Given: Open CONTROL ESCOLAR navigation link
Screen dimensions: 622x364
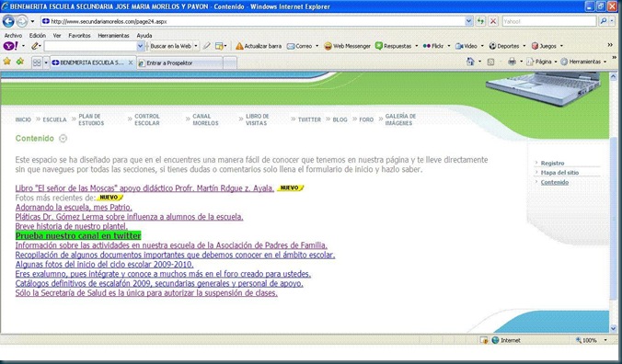Looking at the screenshot, I should coord(147,119).
